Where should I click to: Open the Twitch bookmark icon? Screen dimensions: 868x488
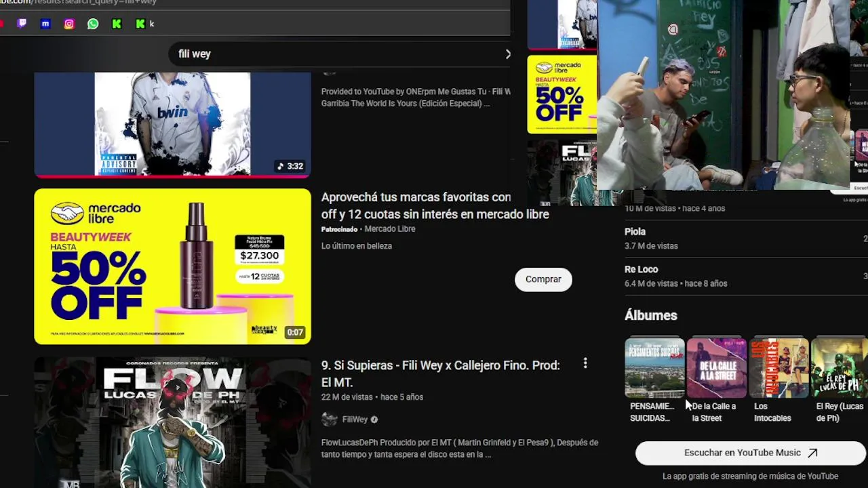(22, 24)
